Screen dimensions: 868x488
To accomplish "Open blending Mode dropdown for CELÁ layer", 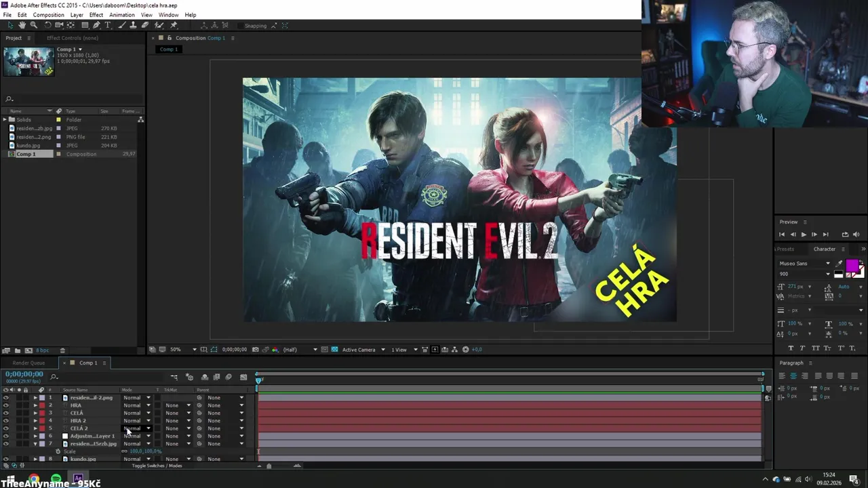I will 137,413.
